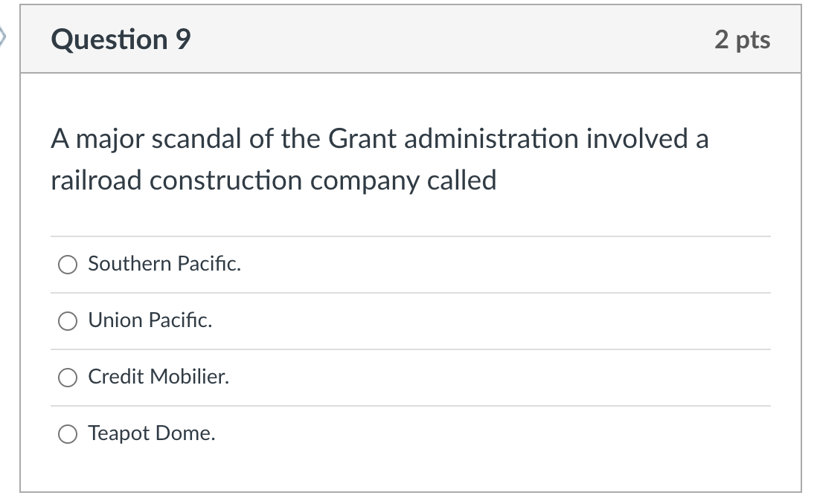Image resolution: width=817 pixels, height=504 pixels.
Task: Select the Southern Pacific radio button
Action: (68, 265)
